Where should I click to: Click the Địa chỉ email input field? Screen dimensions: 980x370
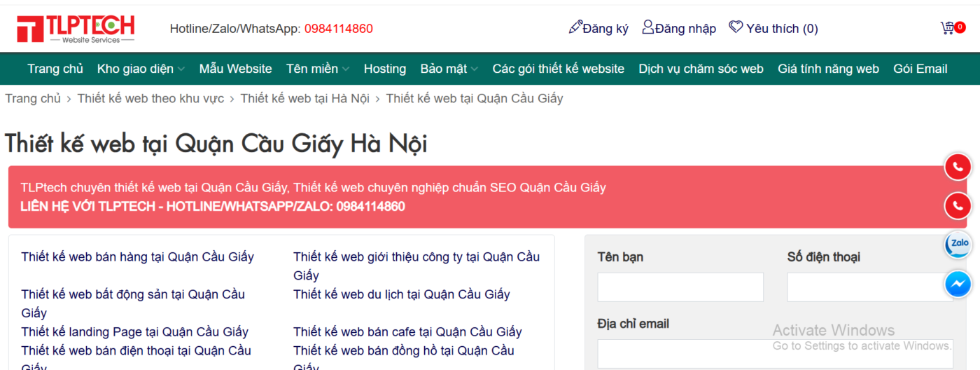point(775,354)
